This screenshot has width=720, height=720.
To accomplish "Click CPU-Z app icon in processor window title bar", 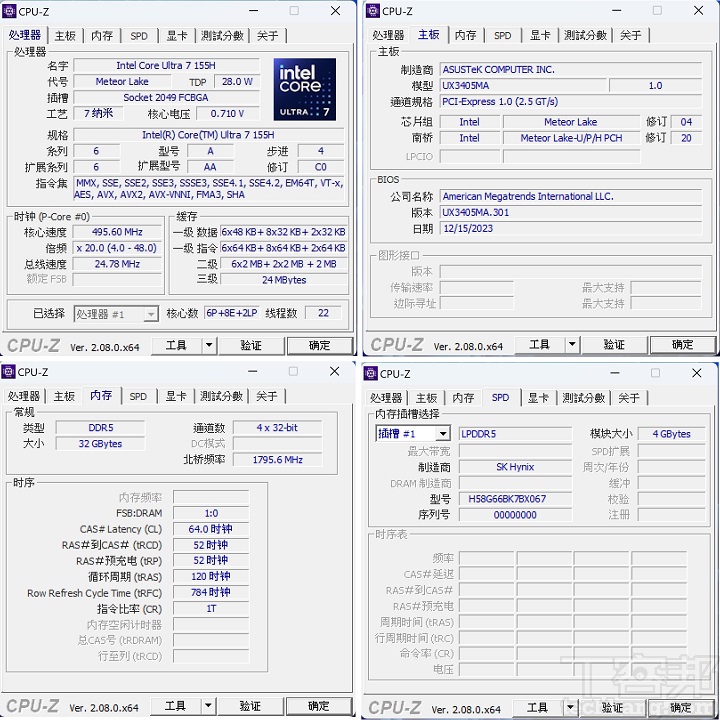I will click(9, 11).
